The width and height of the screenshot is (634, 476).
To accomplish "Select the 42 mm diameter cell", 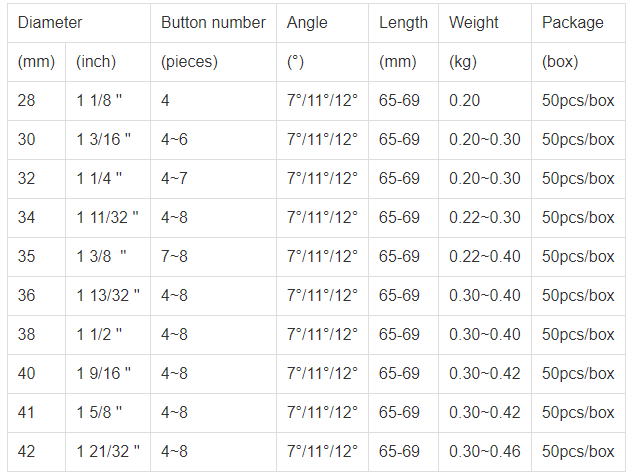I will (x=36, y=452).
